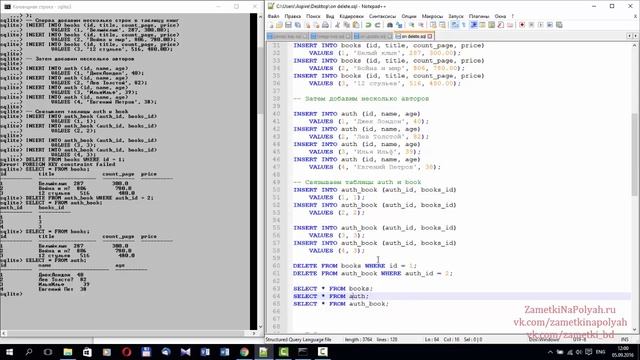
Task: Click the Paste toolbar icon
Action: 356,25
